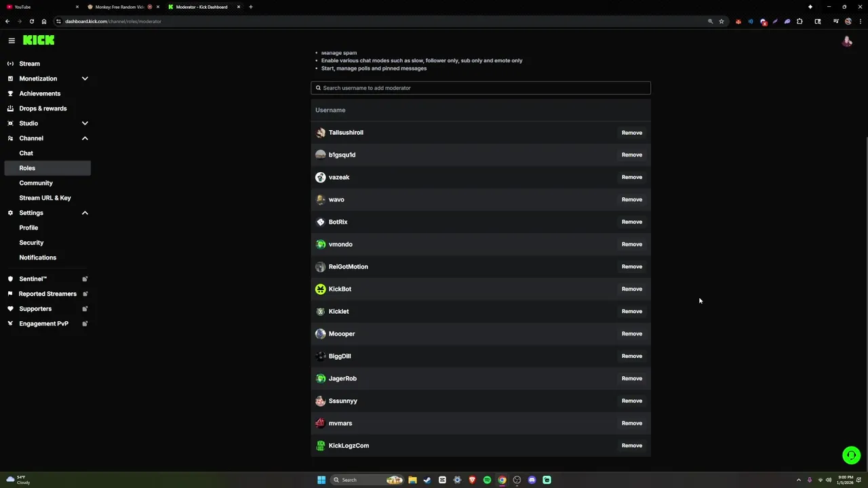Expand the Studio section chevron

pyautogui.click(x=85, y=123)
